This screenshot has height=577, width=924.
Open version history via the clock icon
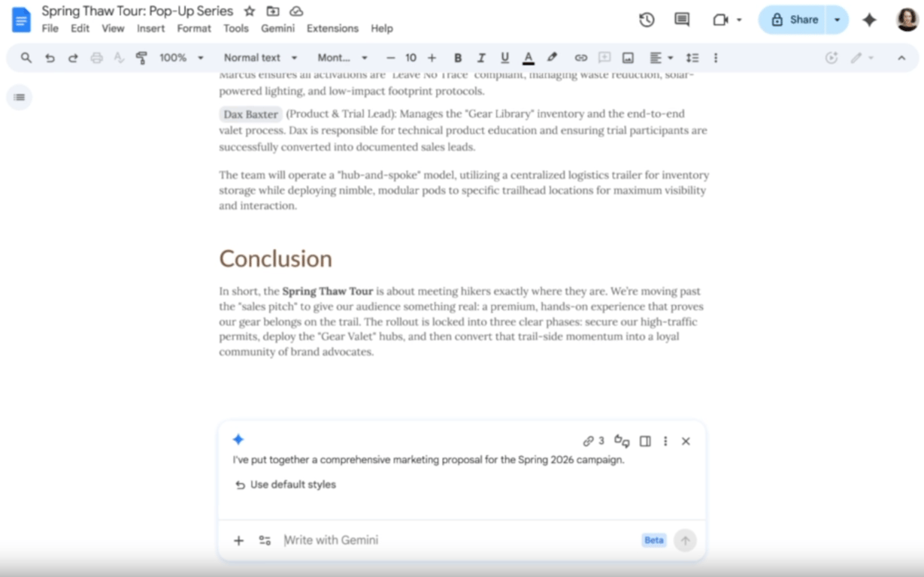pos(645,20)
